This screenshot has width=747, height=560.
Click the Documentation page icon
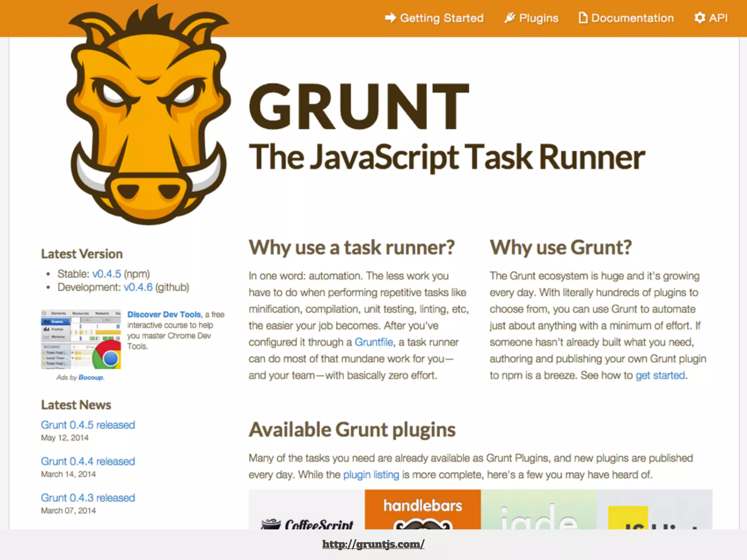click(x=583, y=17)
